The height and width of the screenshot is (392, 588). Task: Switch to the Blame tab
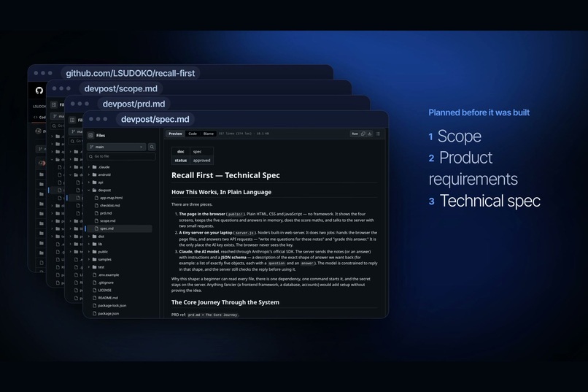pyautogui.click(x=209, y=134)
